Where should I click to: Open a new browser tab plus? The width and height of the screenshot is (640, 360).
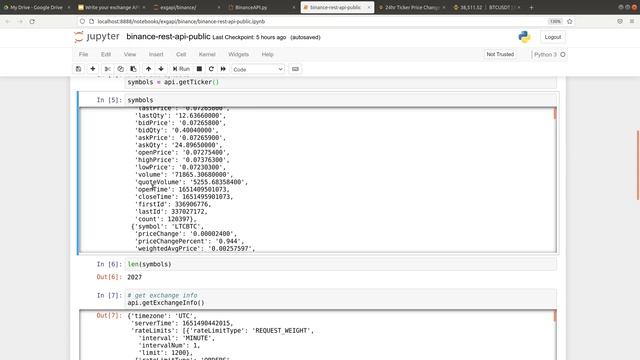point(531,7)
